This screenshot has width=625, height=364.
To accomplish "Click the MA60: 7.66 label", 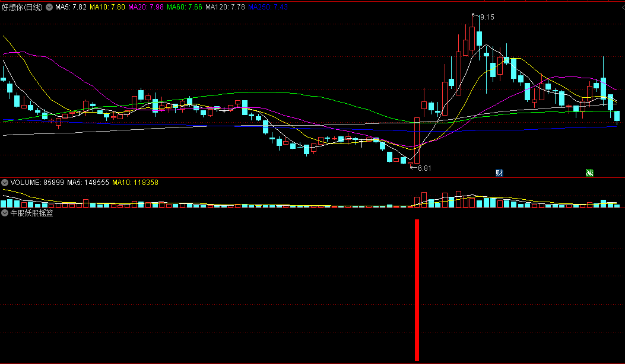I will (185, 7).
